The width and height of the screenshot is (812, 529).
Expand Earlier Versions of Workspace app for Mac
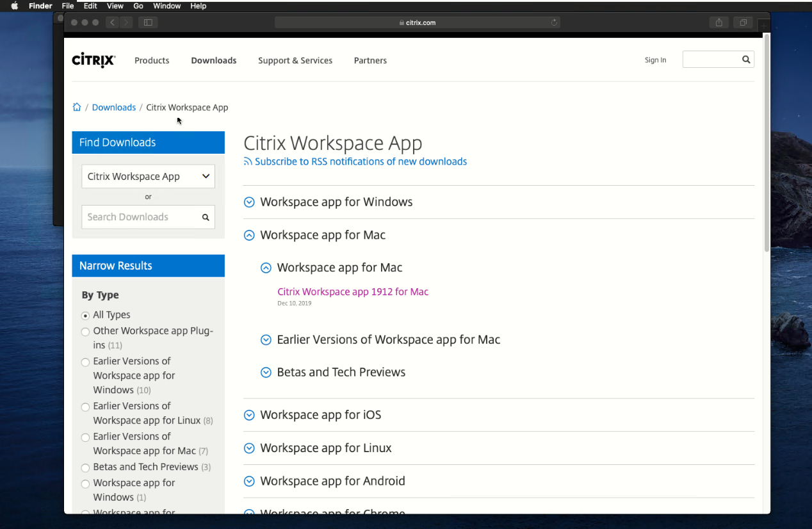click(x=266, y=340)
